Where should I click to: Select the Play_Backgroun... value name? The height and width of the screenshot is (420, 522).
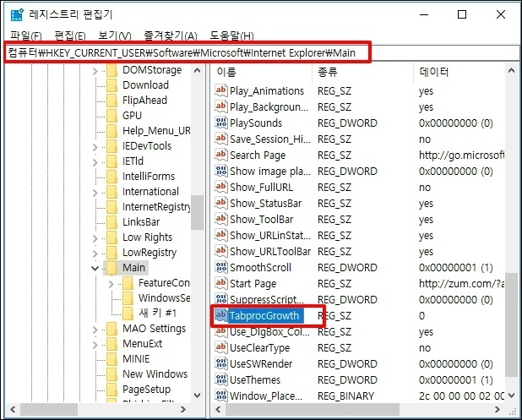(x=269, y=107)
